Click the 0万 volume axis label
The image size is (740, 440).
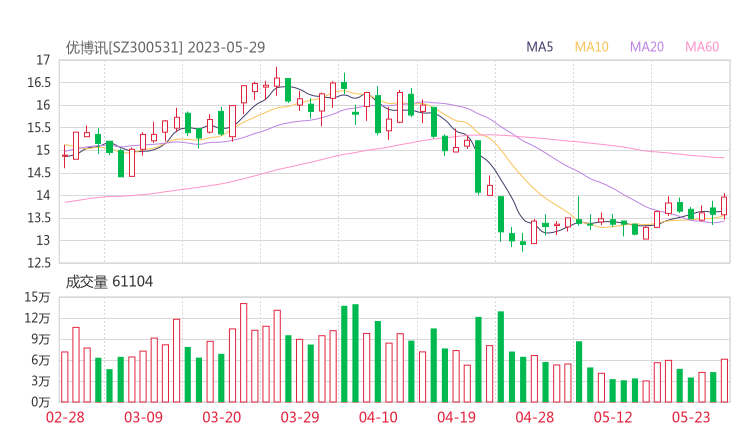click(41, 402)
